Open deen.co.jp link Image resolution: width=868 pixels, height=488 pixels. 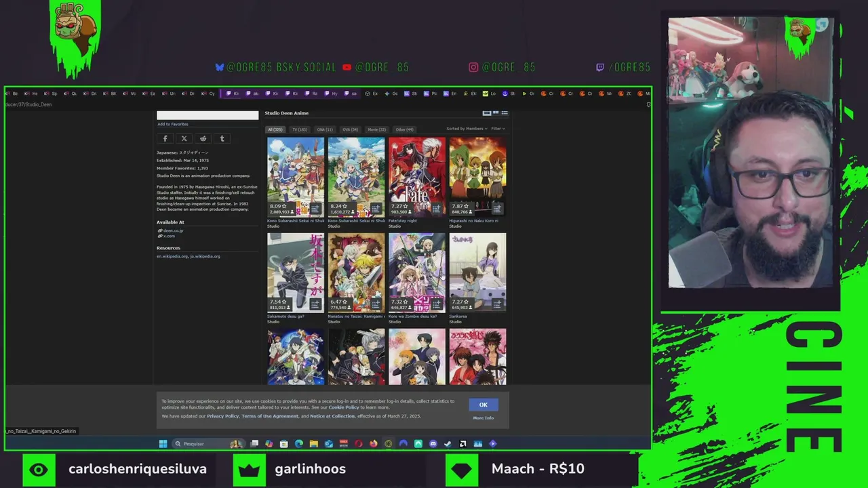click(173, 230)
